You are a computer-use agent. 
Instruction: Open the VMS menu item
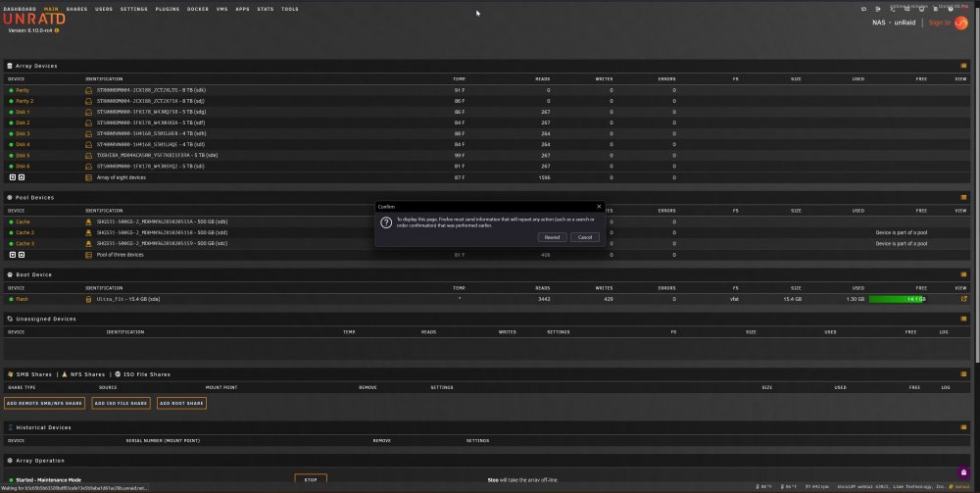pyautogui.click(x=221, y=10)
